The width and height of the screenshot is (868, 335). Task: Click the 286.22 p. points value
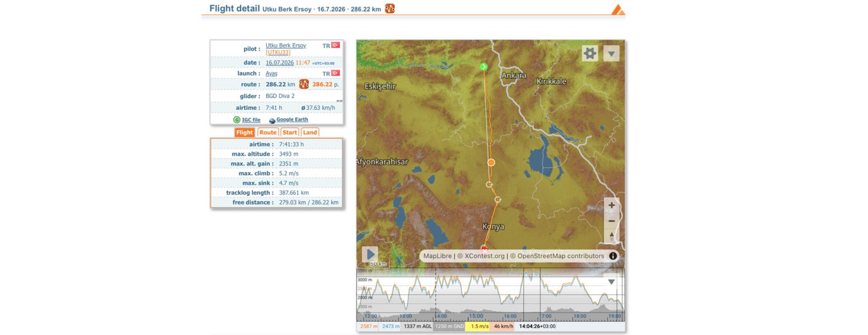click(x=325, y=84)
